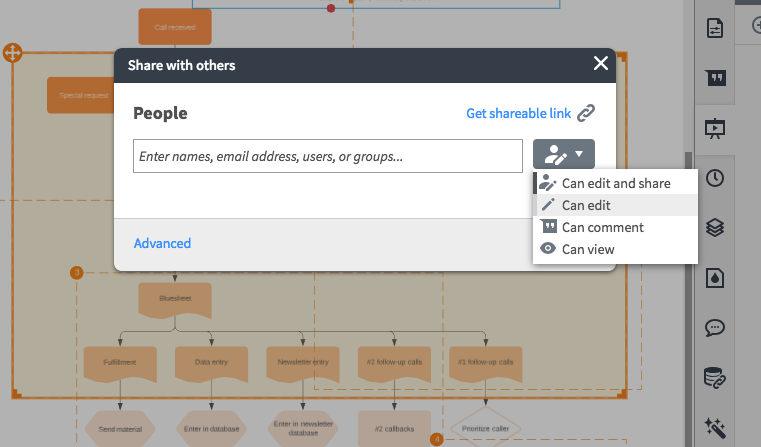
Task: Open the Advanced sharing settings
Action: click(x=162, y=243)
